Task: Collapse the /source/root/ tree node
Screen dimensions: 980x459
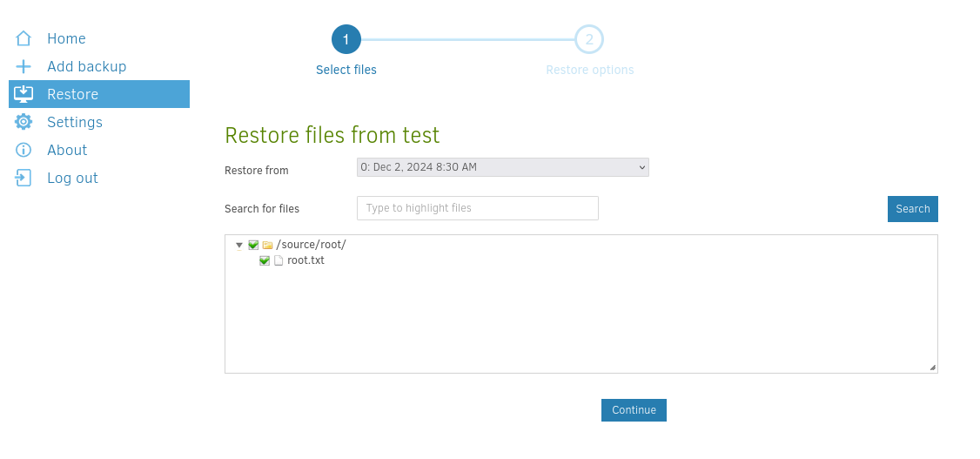Action: 238,246
